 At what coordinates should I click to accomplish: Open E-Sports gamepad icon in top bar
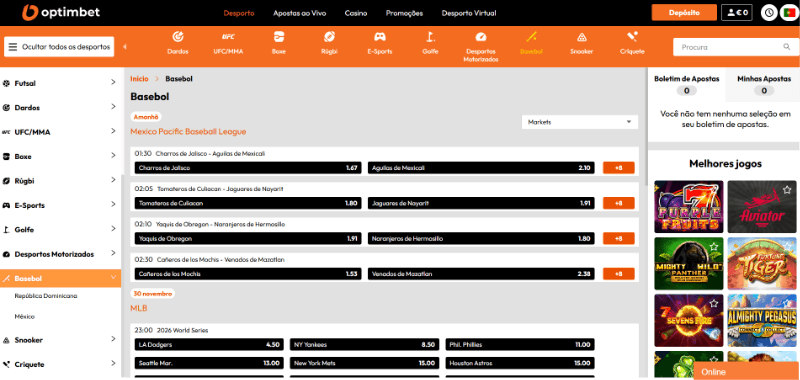pyautogui.click(x=380, y=37)
